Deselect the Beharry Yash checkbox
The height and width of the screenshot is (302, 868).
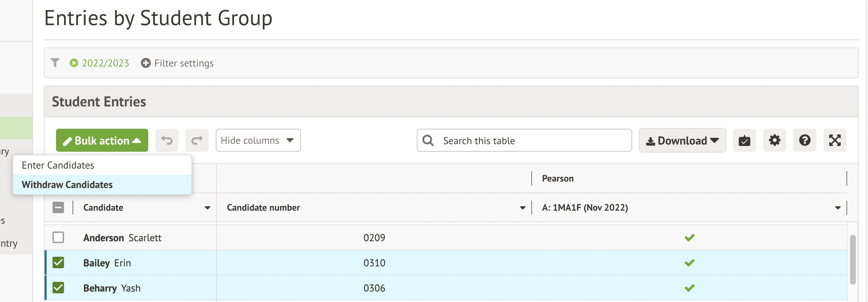[58, 288]
